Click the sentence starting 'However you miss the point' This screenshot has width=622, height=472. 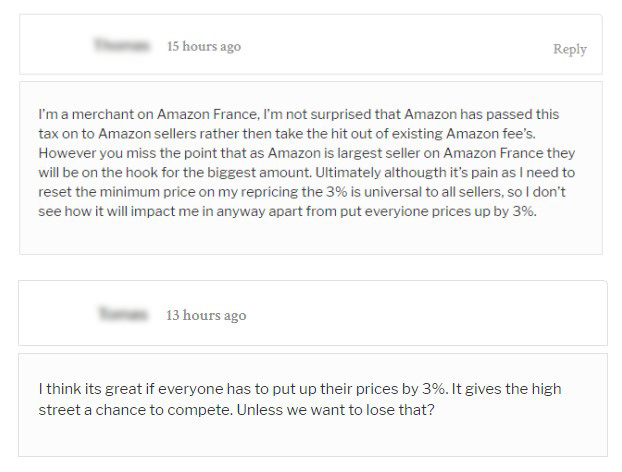click(x=307, y=163)
